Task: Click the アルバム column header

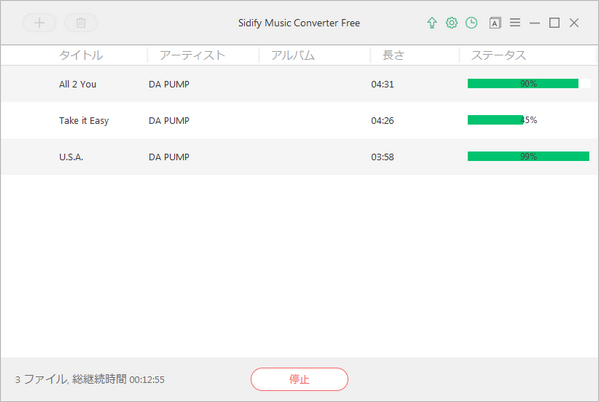Action: (293, 55)
